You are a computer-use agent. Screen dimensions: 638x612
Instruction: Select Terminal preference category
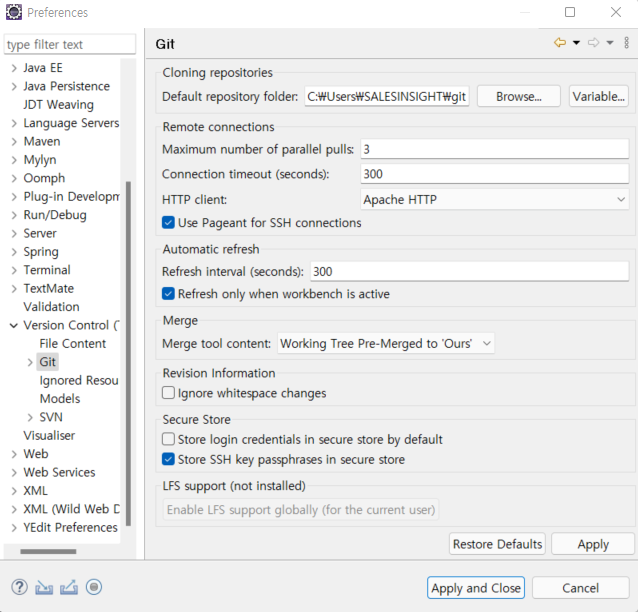47,270
